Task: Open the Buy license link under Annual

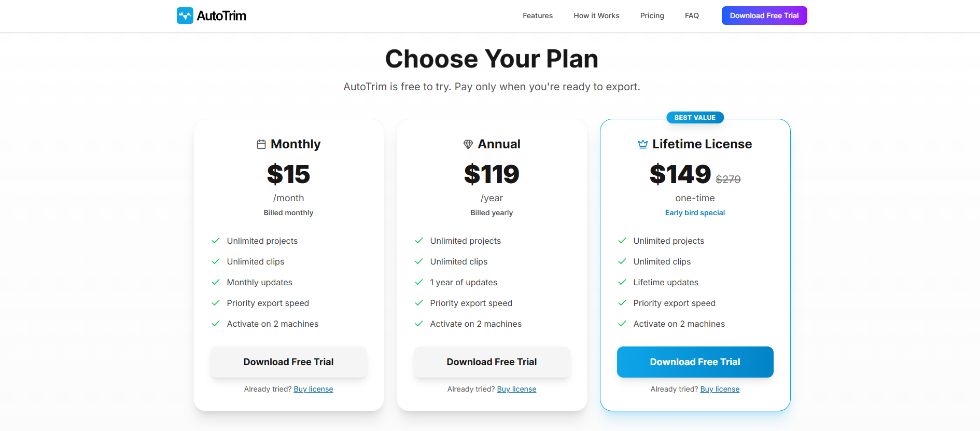Action: pyautogui.click(x=516, y=389)
